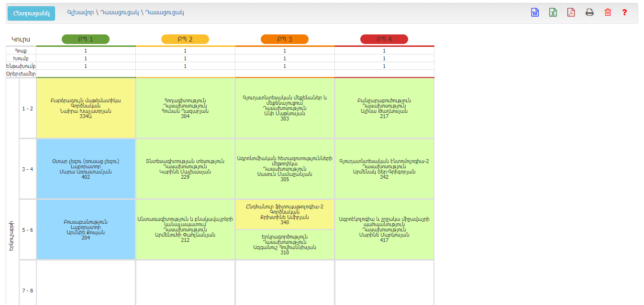Click the blue room 204 botany lab cell

tap(86, 229)
